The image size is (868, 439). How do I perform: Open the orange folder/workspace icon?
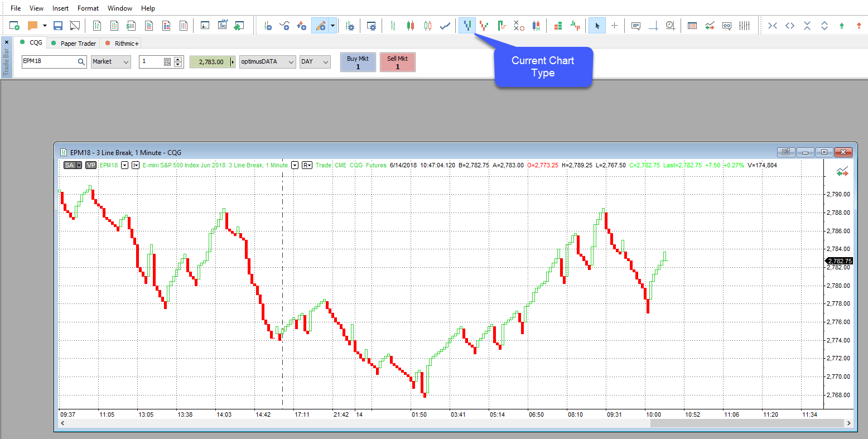tap(32, 26)
